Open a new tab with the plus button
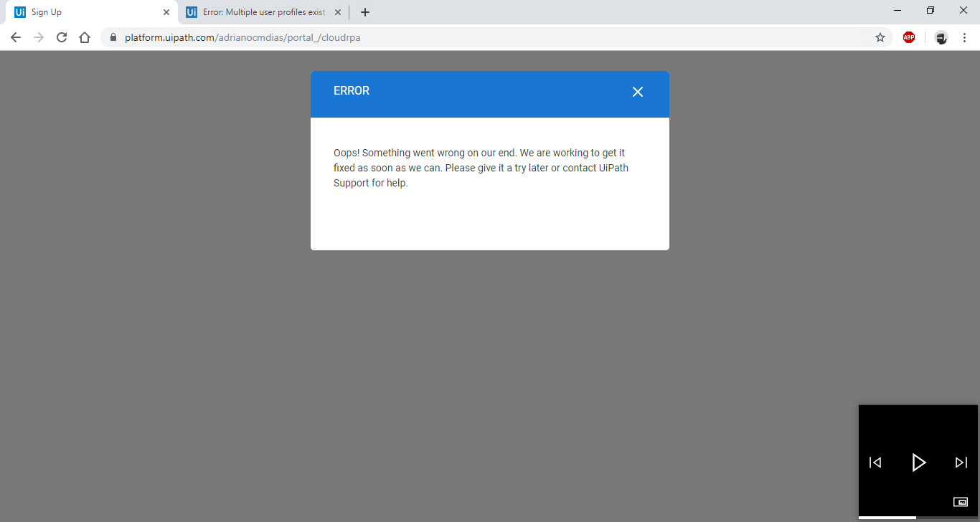 365,11
